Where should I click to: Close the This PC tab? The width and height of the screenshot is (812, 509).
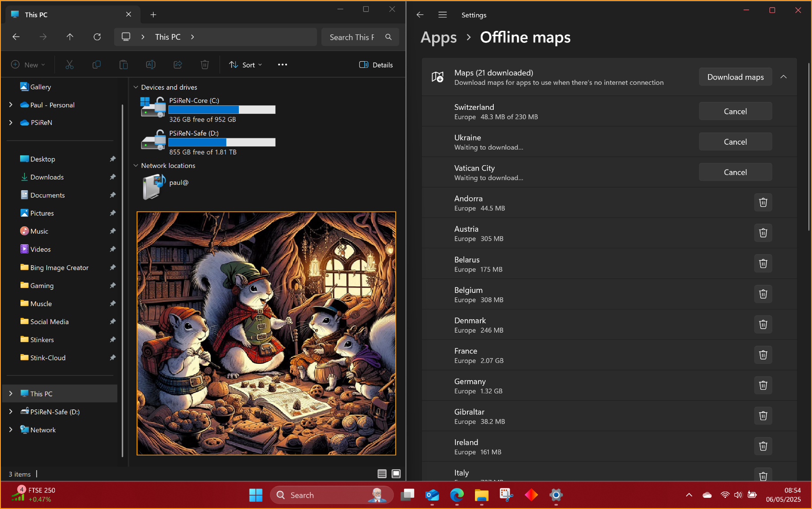point(129,14)
